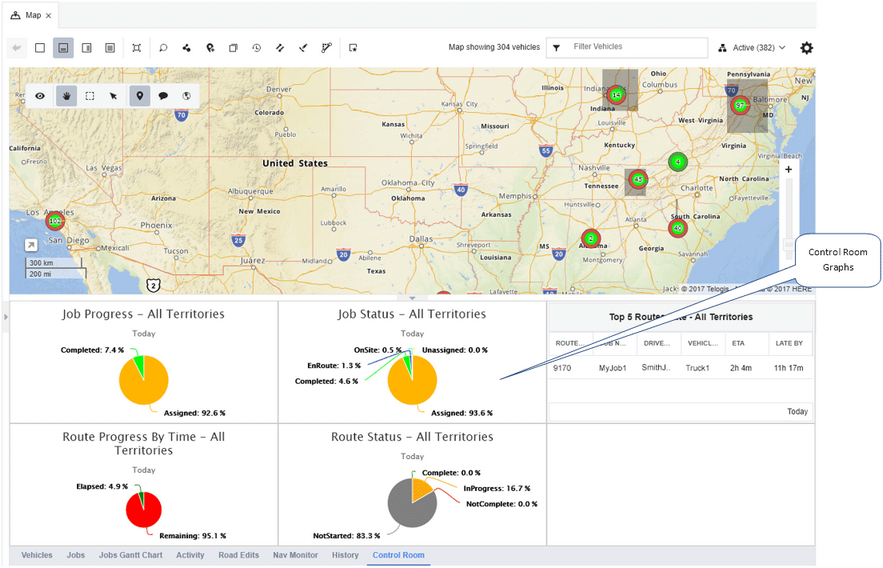
Task: Toggle map visibility eye icon
Action: (x=40, y=96)
